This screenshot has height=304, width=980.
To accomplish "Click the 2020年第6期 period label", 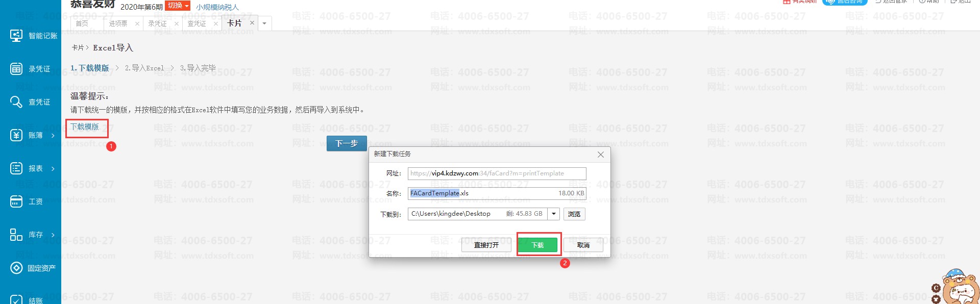I will [x=141, y=7].
